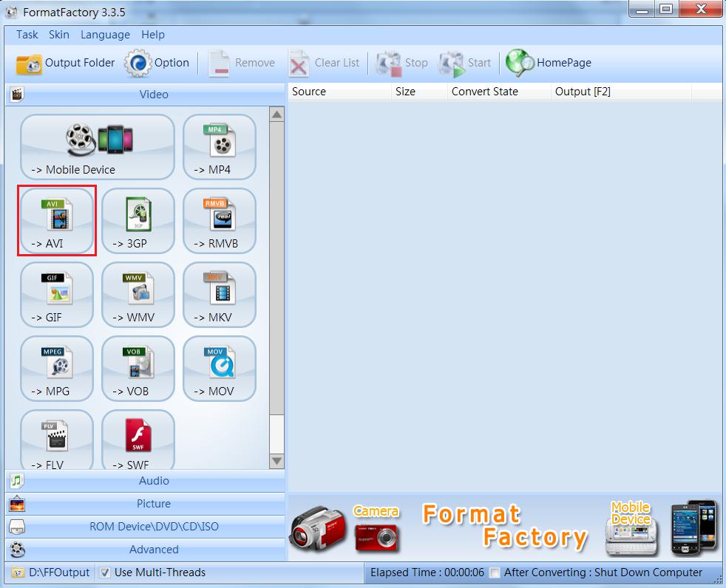Click the output folder icon in status bar

18,572
